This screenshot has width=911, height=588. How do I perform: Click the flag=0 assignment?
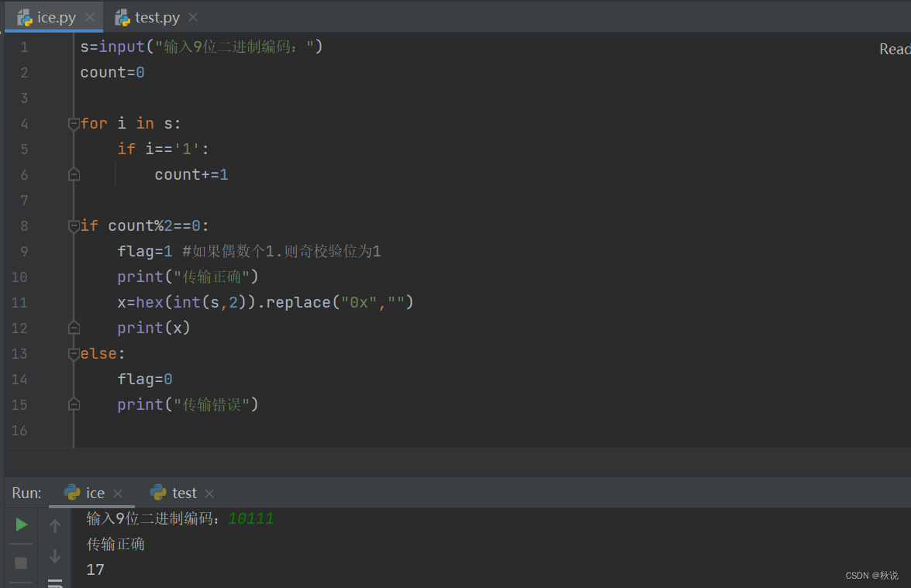click(x=145, y=379)
